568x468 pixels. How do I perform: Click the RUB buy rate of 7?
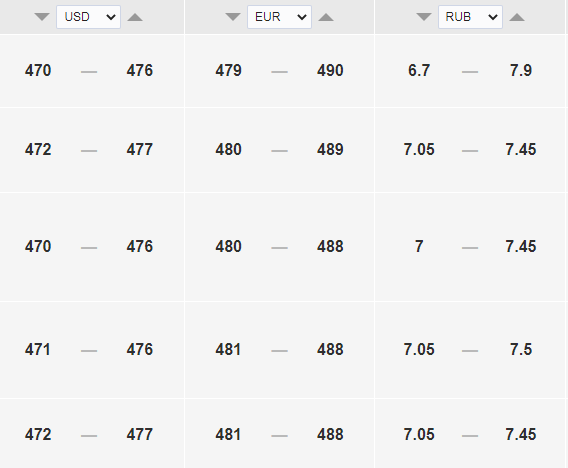click(x=419, y=246)
